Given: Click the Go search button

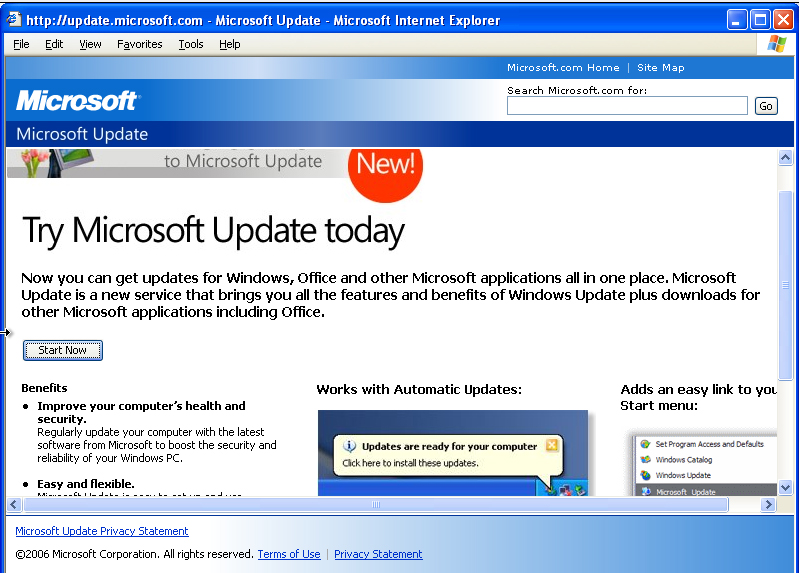Looking at the screenshot, I should tap(766, 106).
